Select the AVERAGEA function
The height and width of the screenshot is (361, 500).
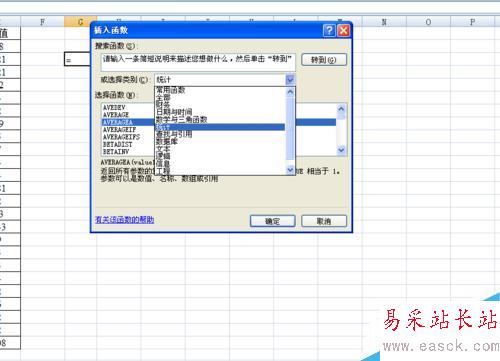pos(118,122)
